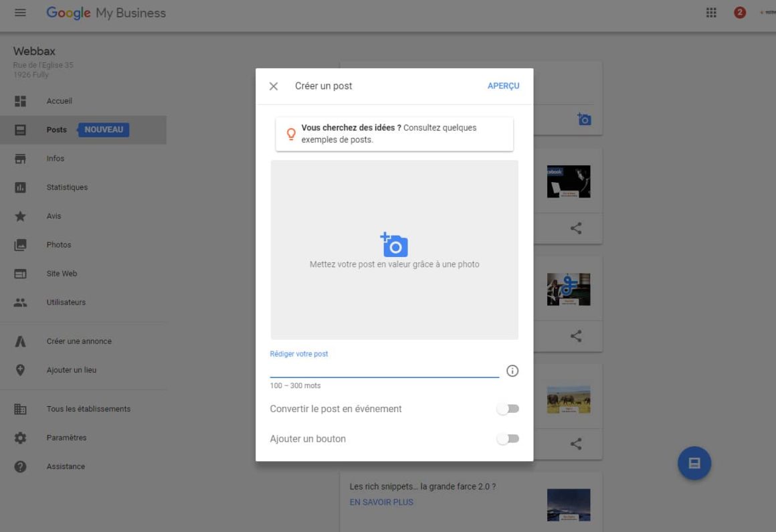Click the blue floating create post button
Viewport: 776px width, 532px height.
(x=694, y=463)
